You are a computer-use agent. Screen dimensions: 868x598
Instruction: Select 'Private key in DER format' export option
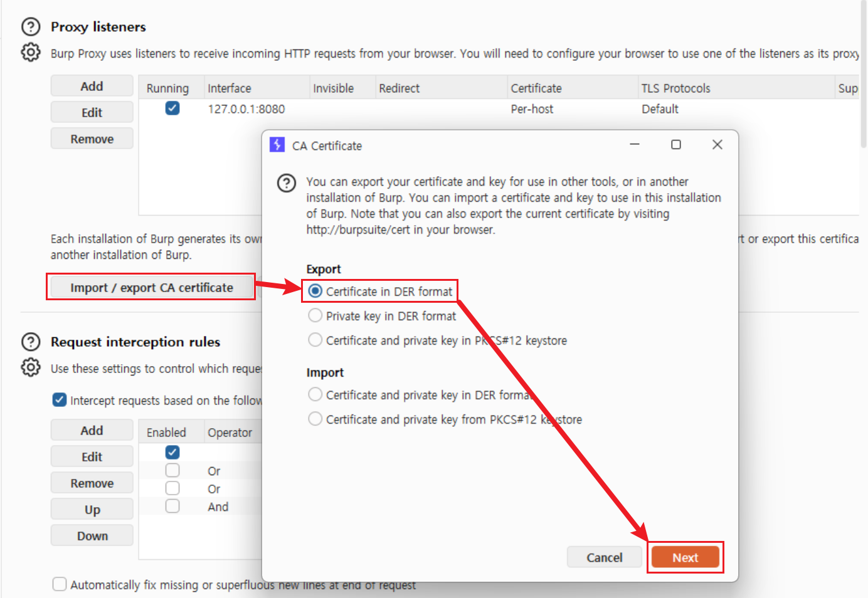click(x=315, y=315)
